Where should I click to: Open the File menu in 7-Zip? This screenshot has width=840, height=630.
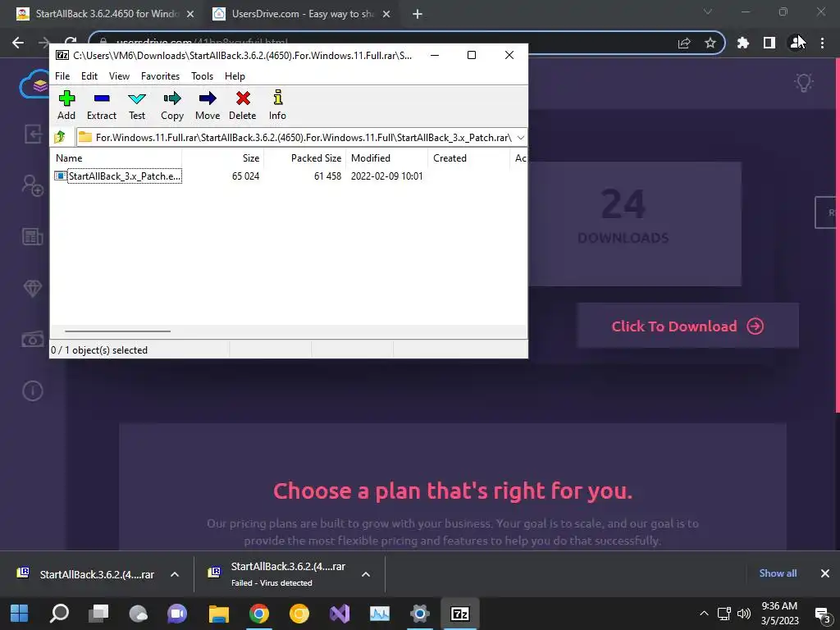click(x=62, y=76)
